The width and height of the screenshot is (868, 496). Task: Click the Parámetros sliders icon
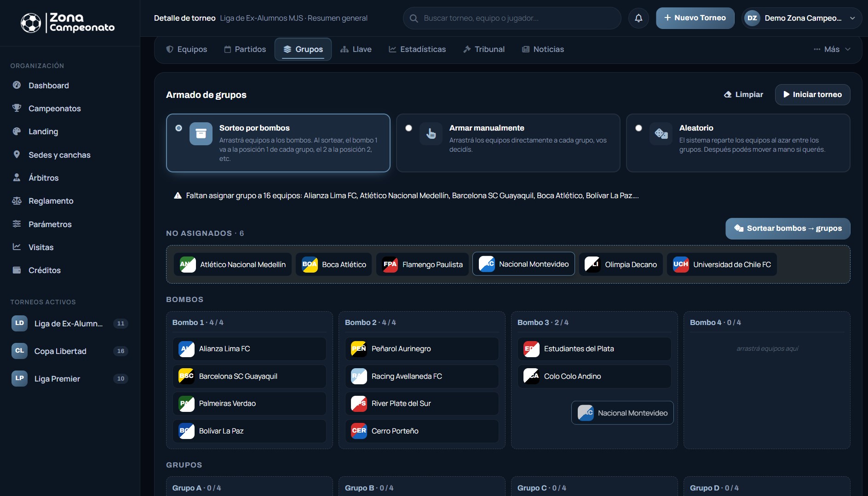point(17,224)
